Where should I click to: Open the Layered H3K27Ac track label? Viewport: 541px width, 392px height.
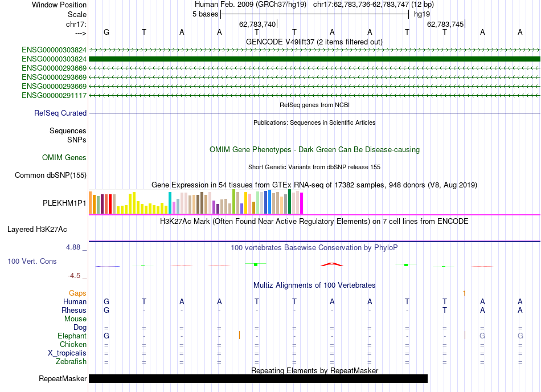click(37, 230)
